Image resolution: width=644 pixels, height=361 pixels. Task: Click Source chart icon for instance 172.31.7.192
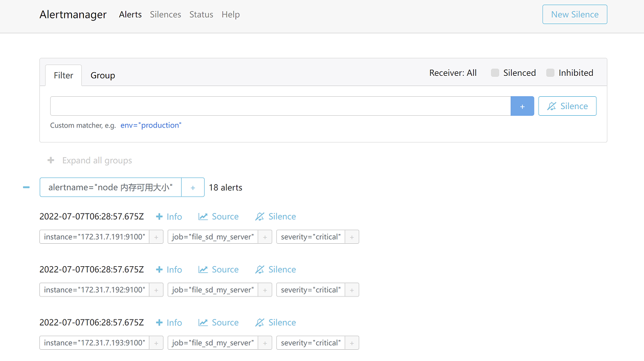tap(203, 270)
